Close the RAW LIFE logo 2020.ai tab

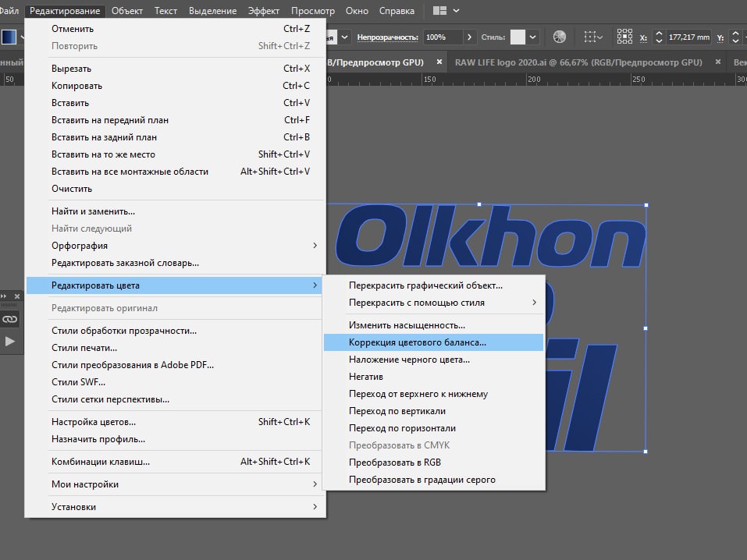pyautogui.click(x=718, y=62)
